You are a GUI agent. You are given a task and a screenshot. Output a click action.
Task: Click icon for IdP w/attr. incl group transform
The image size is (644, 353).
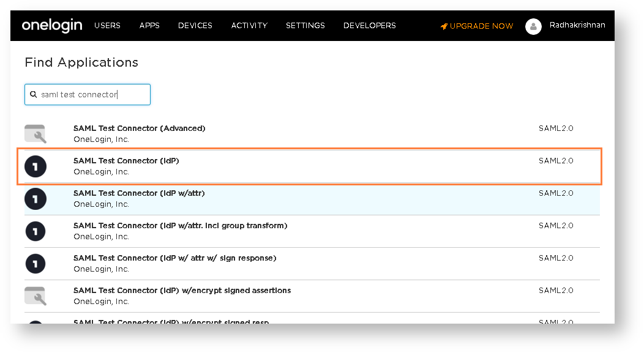pyautogui.click(x=36, y=231)
